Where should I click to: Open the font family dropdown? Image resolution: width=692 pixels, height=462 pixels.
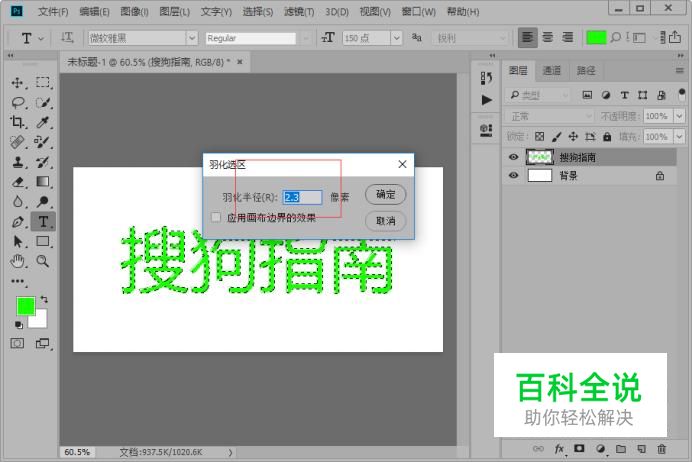pyautogui.click(x=192, y=38)
